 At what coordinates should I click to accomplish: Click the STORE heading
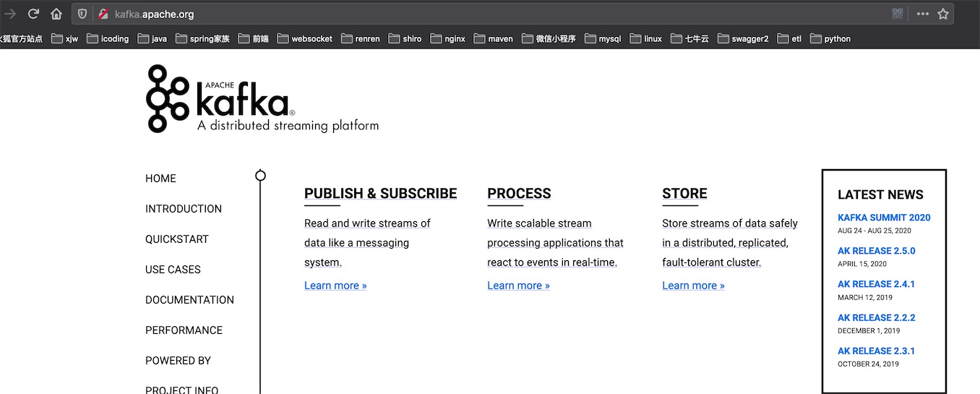point(684,194)
